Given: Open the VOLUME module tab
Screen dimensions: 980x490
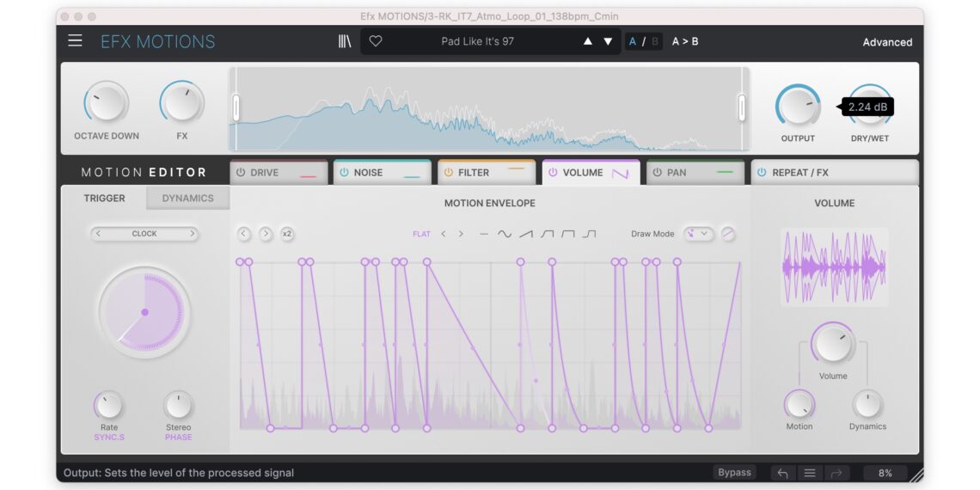Looking at the screenshot, I should 591,173.
